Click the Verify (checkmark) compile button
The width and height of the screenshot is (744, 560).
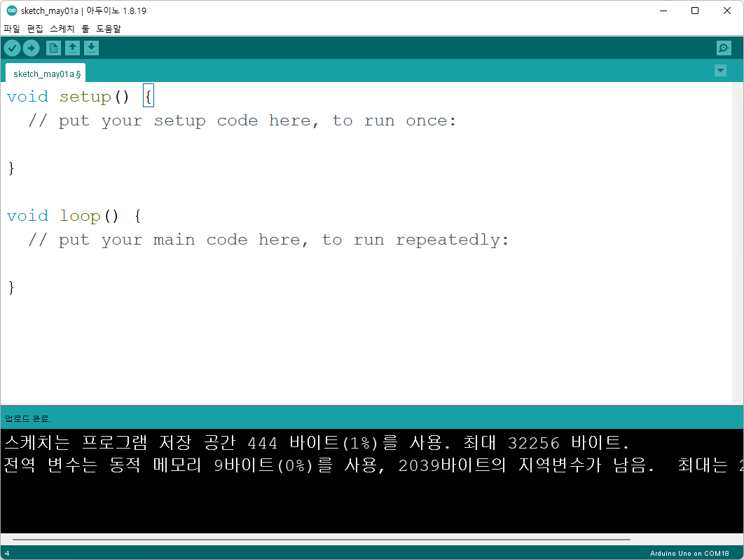[13, 48]
